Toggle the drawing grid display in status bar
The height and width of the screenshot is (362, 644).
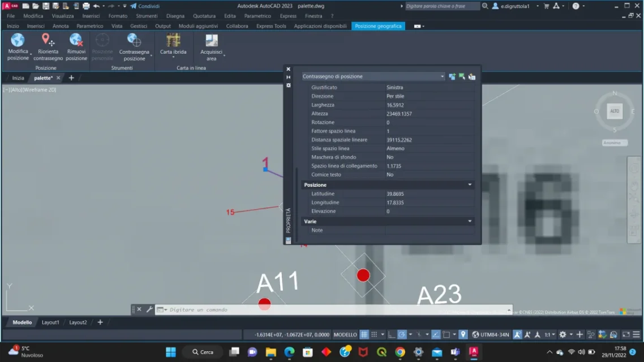pos(364,335)
